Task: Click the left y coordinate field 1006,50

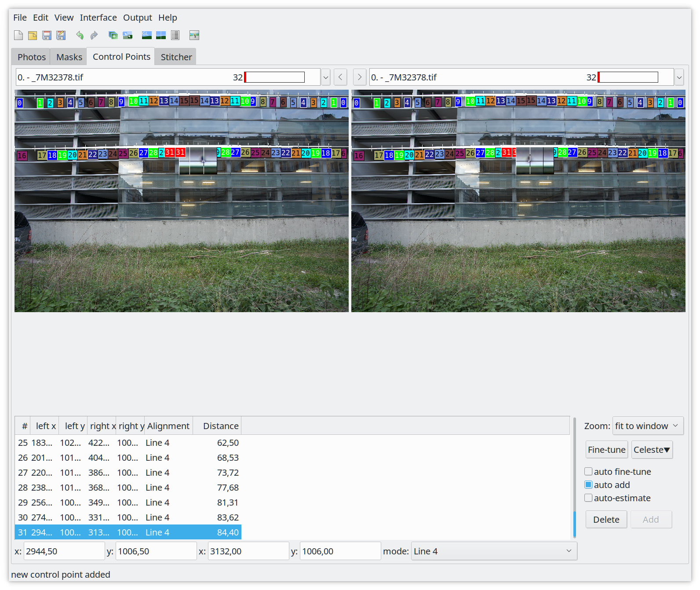Action: click(x=156, y=551)
